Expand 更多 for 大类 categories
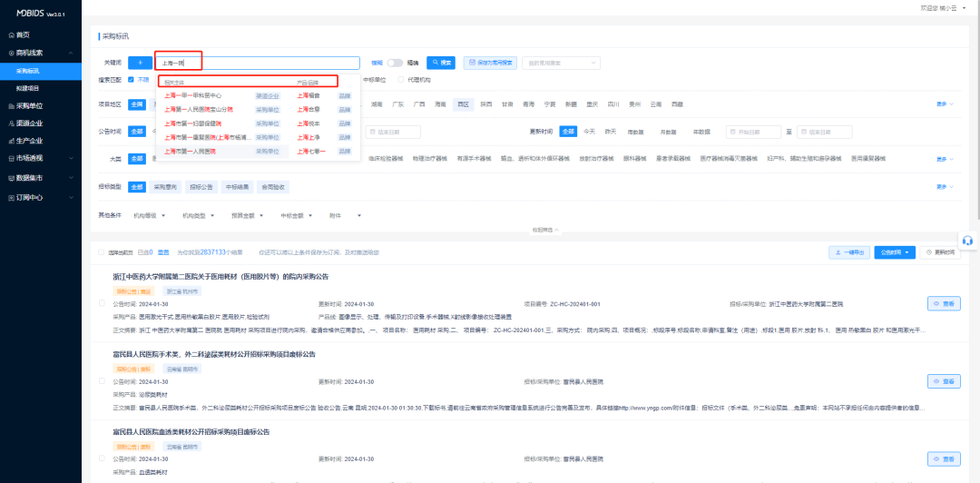This screenshot has width=980, height=483. (945, 159)
